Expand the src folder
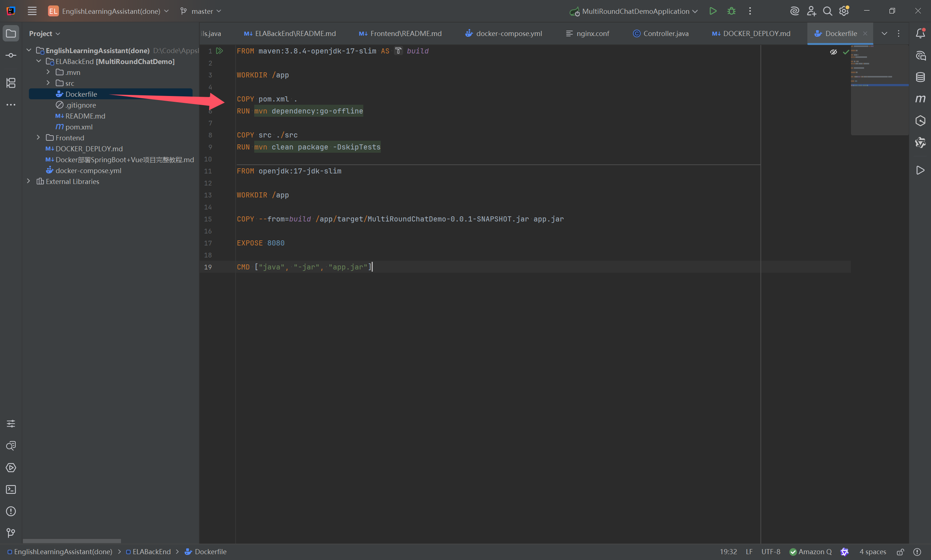Image resolution: width=931 pixels, height=560 pixels. (x=48, y=83)
